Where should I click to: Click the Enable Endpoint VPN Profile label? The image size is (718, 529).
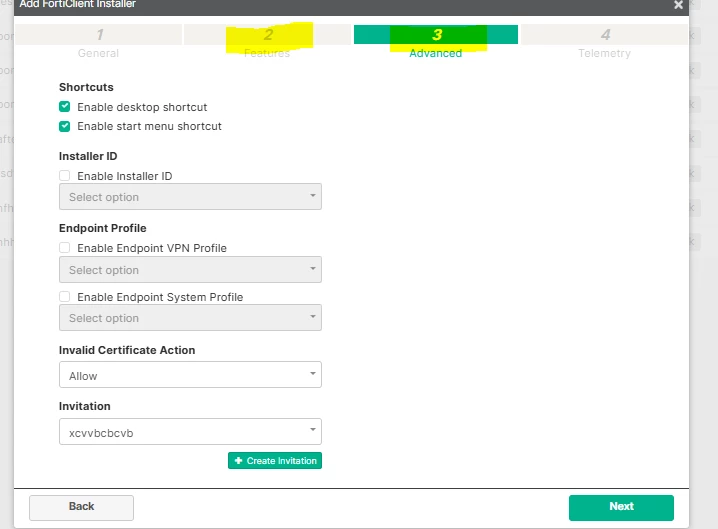[152, 248]
